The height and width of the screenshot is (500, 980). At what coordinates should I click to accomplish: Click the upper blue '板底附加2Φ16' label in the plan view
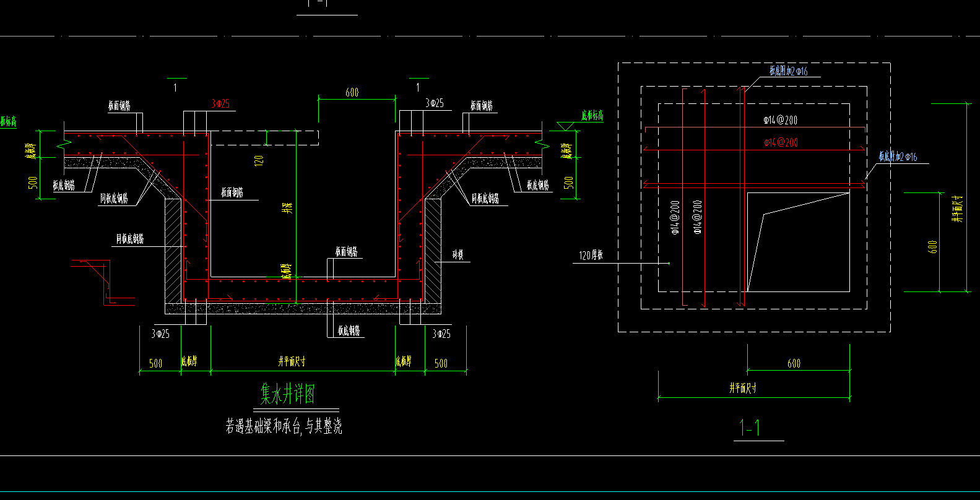(789, 71)
